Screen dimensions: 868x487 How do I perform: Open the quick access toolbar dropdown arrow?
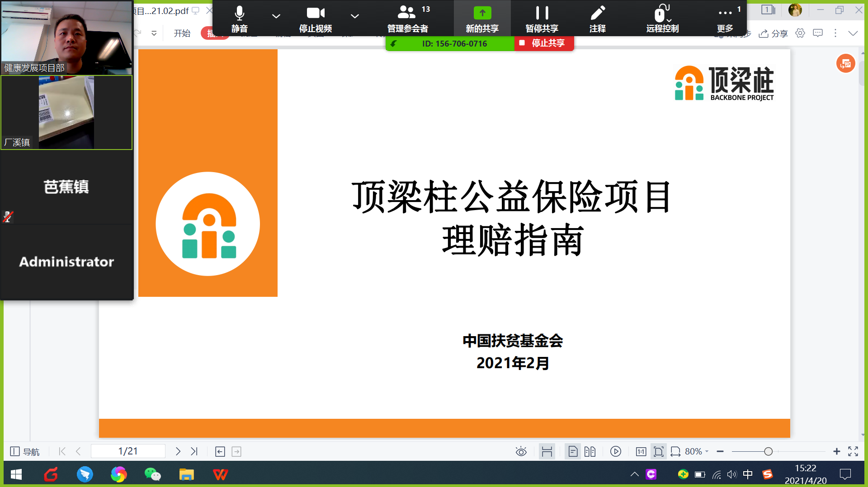(154, 33)
